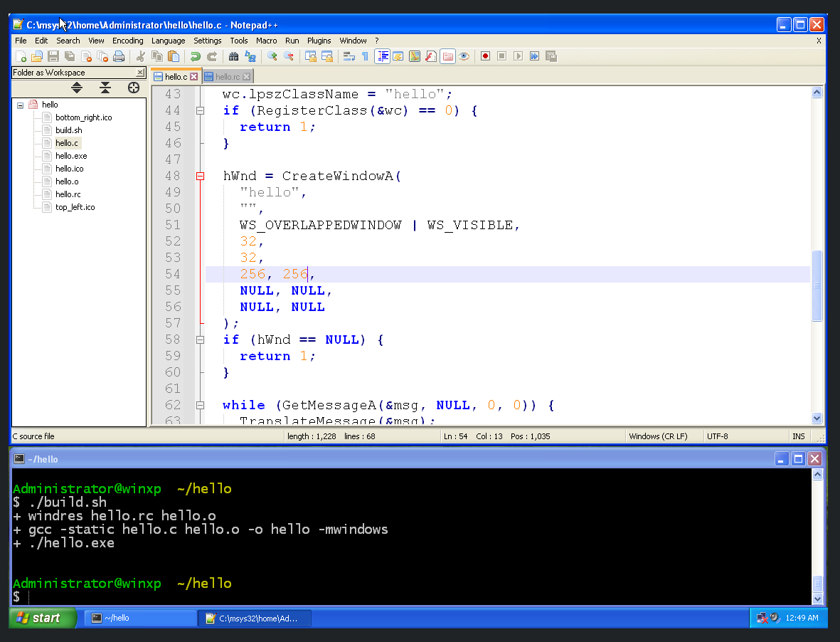Click the terminal window scroll-down arrow
Screen dimensions: 840x642
point(817,599)
